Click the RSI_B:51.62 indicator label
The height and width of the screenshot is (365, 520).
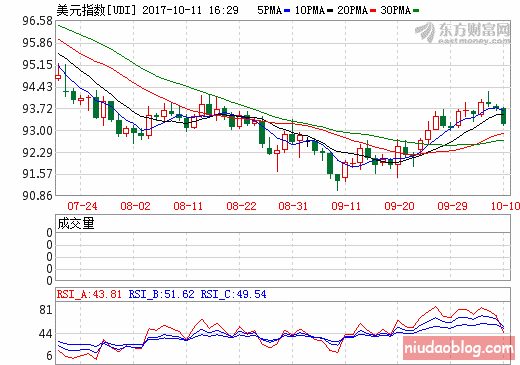161,294
